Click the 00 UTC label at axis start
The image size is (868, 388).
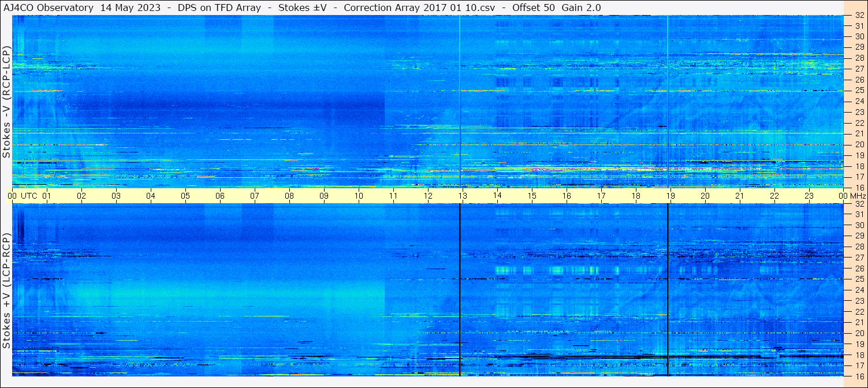click(23, 196)
